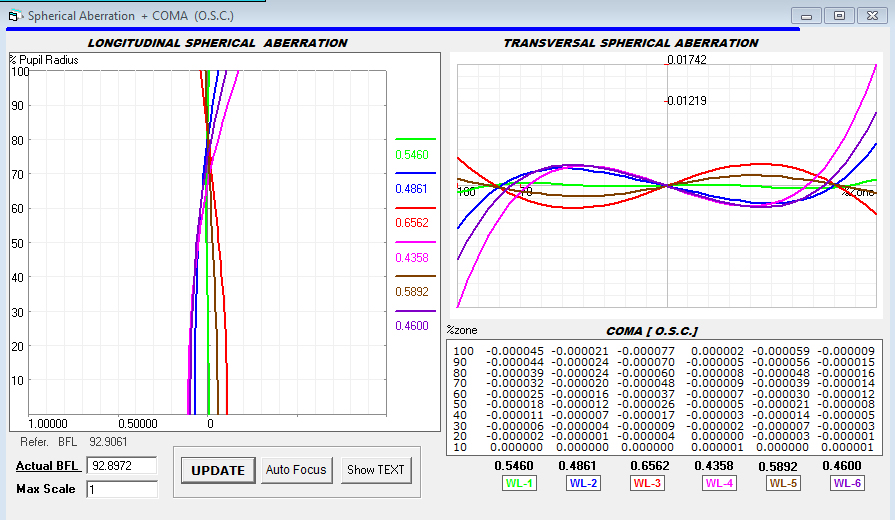Click coma value -0.000070 in the 90 row
This screenshot has height=520, width=895.
pyautogui.click(x=646, y=362)
